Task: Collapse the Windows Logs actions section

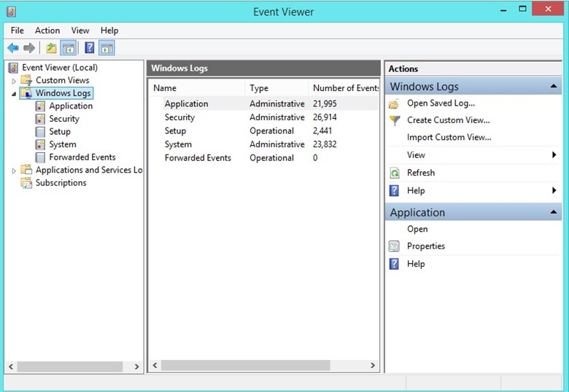Action: click(554, 87)
